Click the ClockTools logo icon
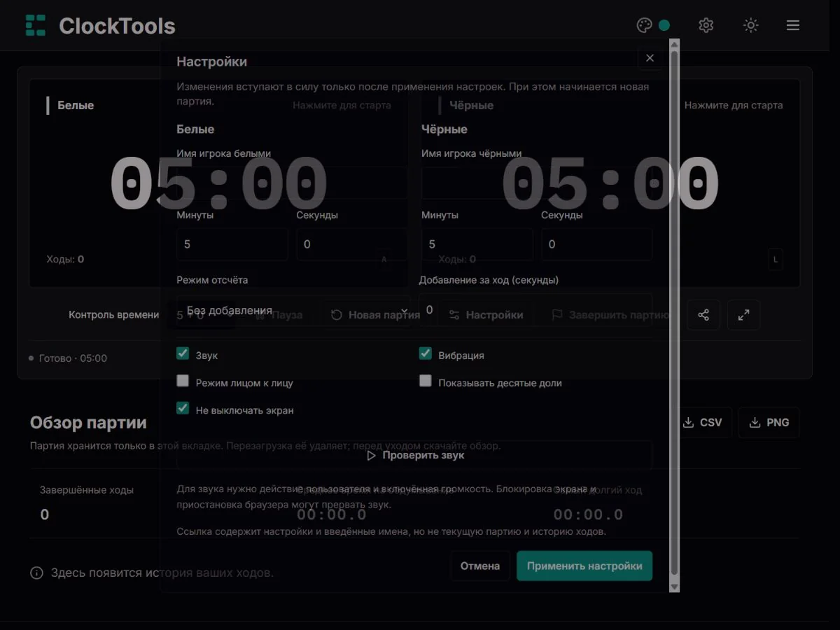The height and width of the screenshot is (630, 840). (x=35, y=25)
